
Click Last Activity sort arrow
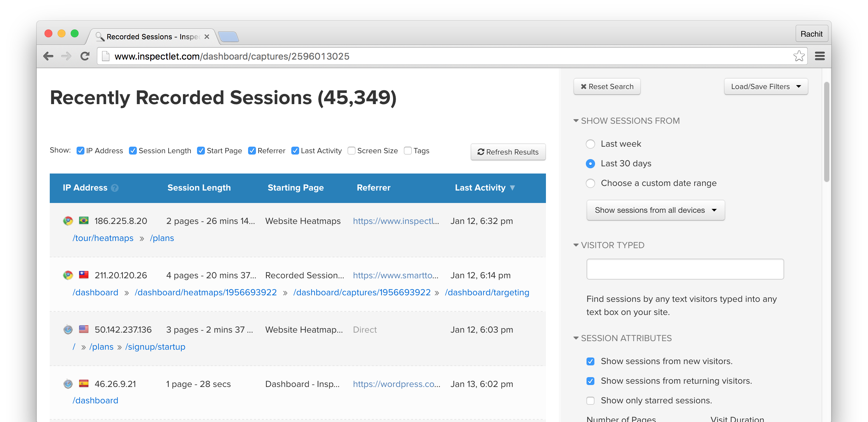point(513,188)
